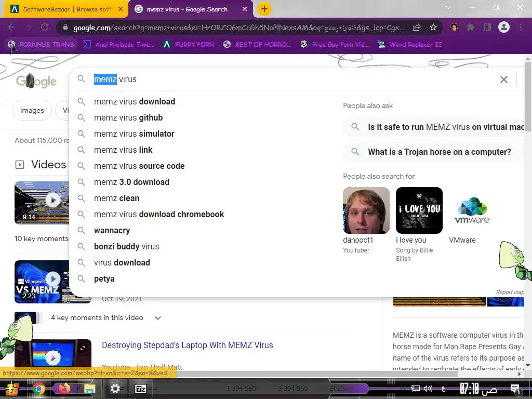Image resolution: width=532 pixels, height=399 pixels.
Task: Open the danooct1 YouTuber thumbnail
Action: pyautogui.click(x=366, y=210)
